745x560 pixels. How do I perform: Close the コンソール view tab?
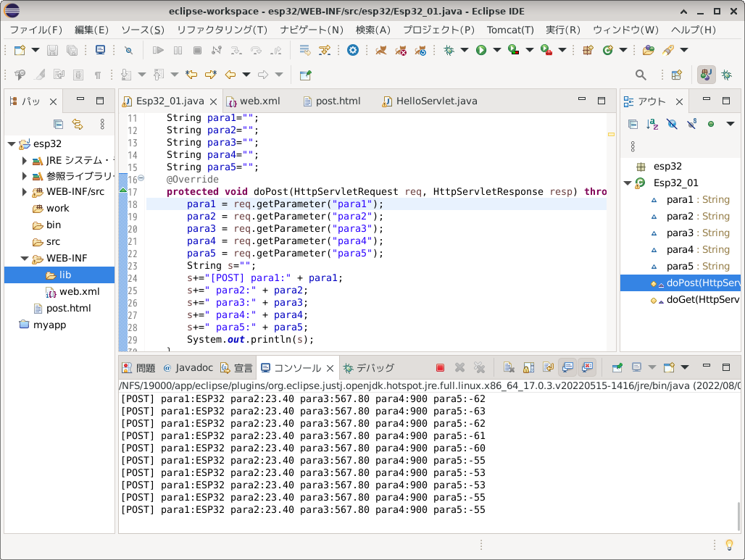(330, 368)
